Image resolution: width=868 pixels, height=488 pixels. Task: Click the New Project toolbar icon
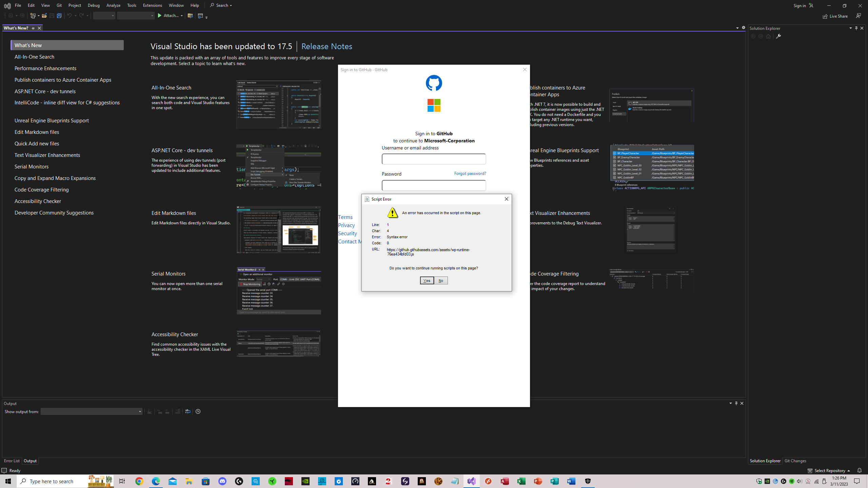pos(33,16)
